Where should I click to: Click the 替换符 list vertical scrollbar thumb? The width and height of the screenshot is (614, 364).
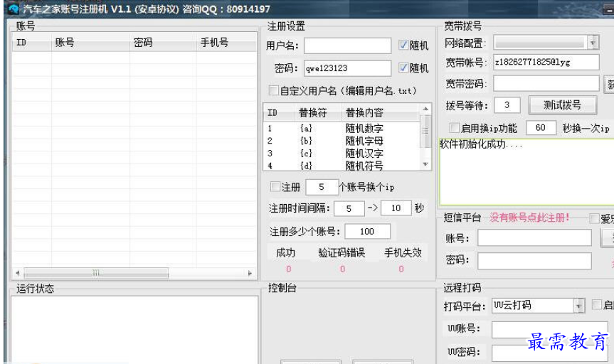(x=425, y=130)
